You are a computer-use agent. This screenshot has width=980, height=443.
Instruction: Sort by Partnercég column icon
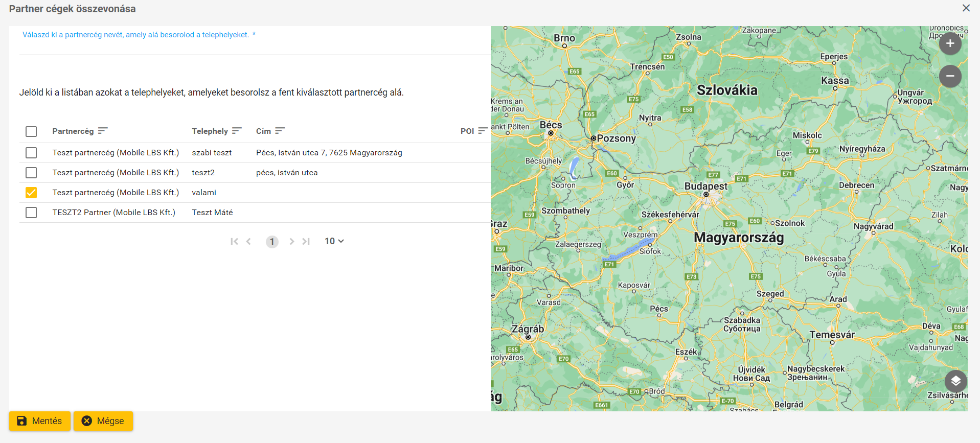(x=103, y=131)
